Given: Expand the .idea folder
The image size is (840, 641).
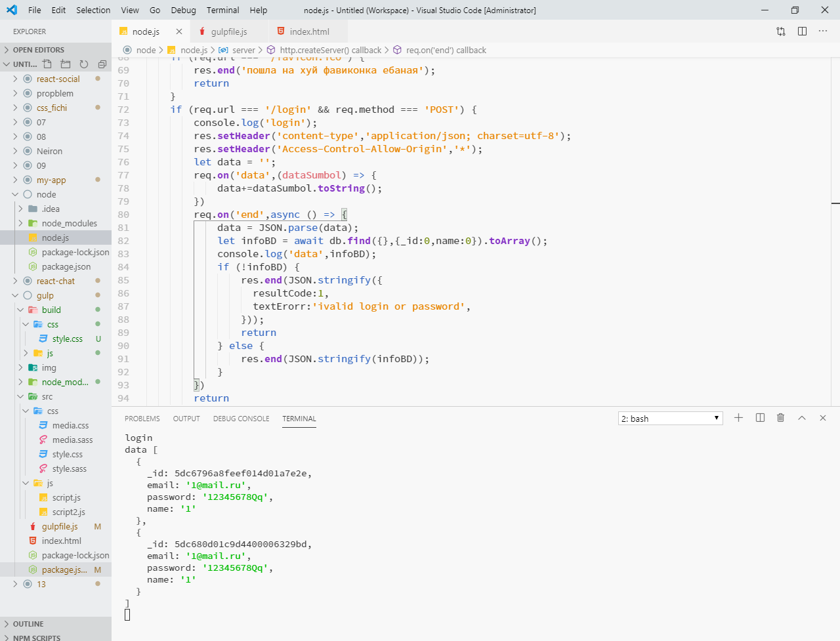Looking at the screenshot, I should pos(21,209).
